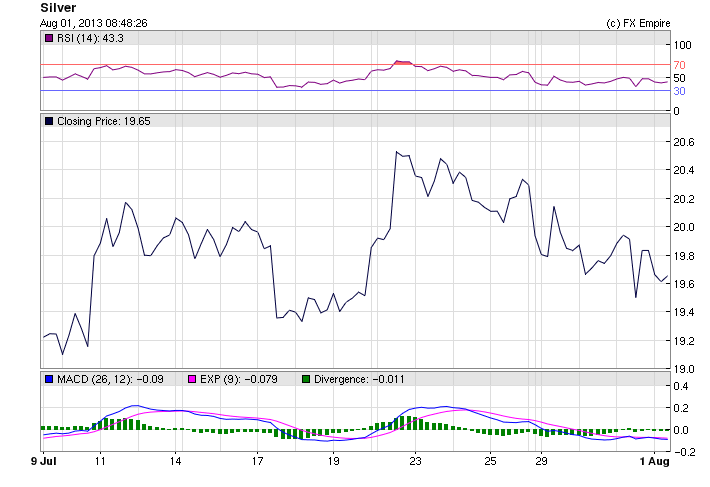The height and width of the screenshot is (487, 710).
Task: Click the '1 Aug' date axis label
Action: tap(652, 462)
